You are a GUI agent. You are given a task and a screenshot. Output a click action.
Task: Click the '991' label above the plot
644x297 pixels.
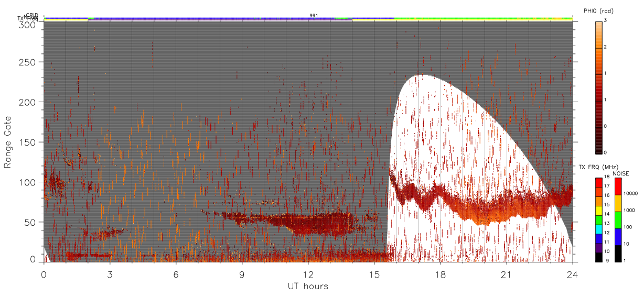click(x=314, y=16)
